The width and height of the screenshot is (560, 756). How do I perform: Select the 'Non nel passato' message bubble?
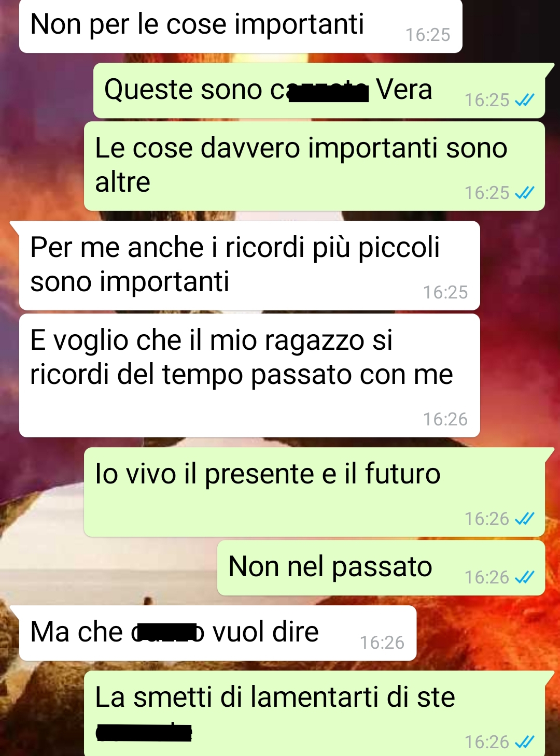pos(381,568)
